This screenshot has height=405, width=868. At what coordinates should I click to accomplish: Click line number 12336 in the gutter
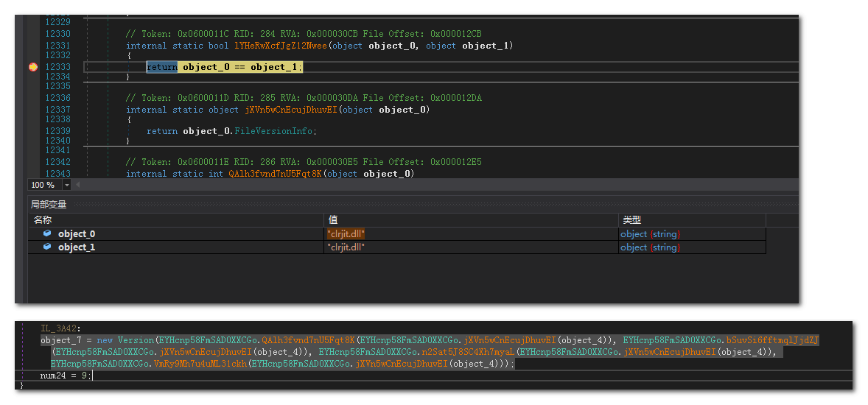[57, 98]
